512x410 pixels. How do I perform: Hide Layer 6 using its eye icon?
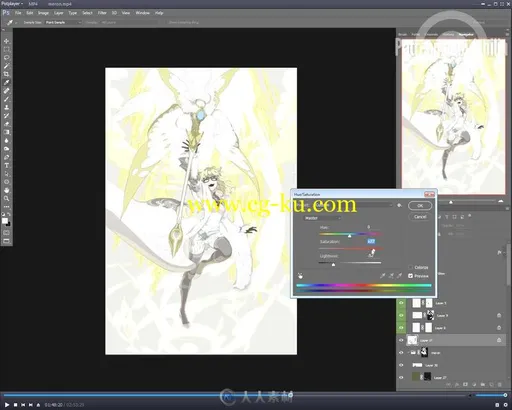tap(401, 328)
